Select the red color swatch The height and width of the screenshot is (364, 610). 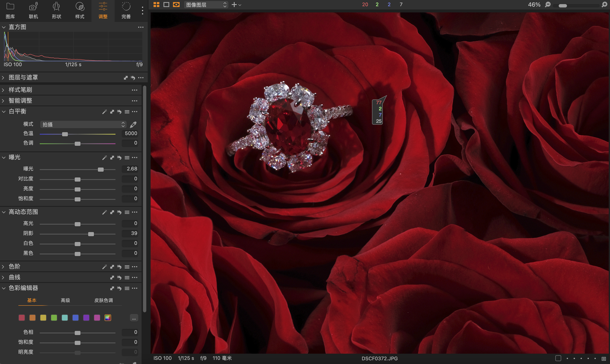point(22,318)
